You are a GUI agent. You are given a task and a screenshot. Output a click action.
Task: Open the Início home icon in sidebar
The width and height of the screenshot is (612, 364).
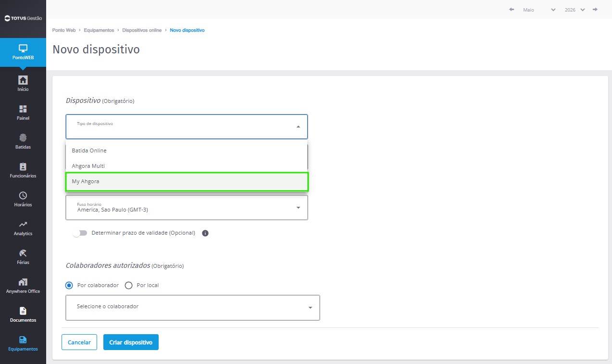[23, 80]
